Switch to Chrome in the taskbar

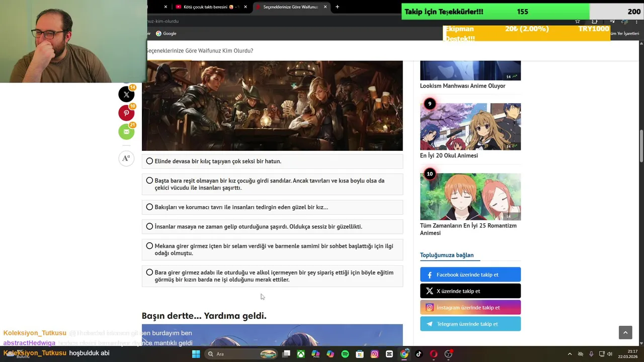pyautogui.click(x=404, y=354)
